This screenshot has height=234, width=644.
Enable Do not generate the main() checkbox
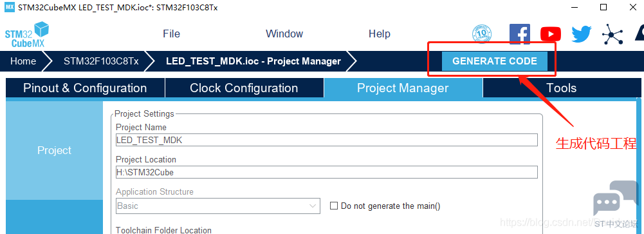coord(334,206)
